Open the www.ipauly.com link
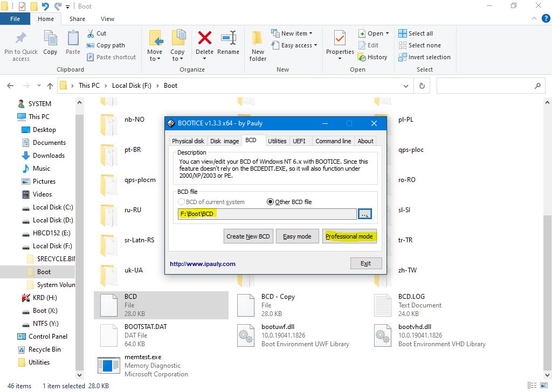Image resolution: width=552 pixels, height=392 pixels. (203, 264)
